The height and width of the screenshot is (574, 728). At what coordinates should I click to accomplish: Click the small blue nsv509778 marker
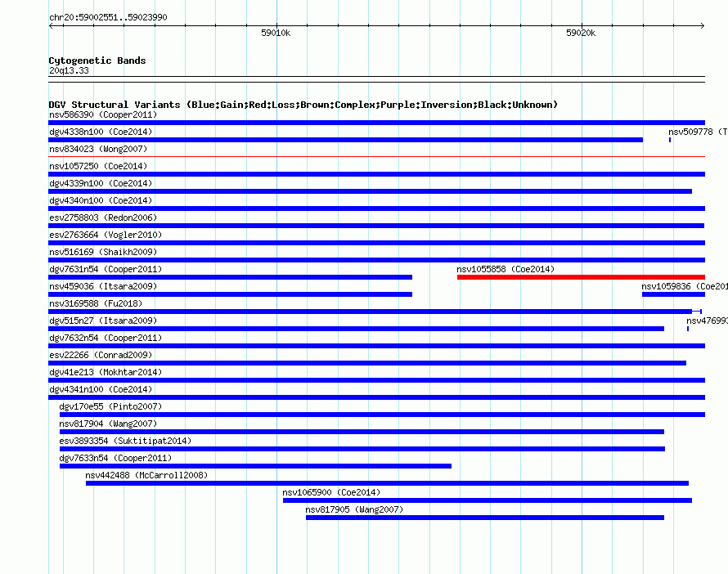pos(670,140)
